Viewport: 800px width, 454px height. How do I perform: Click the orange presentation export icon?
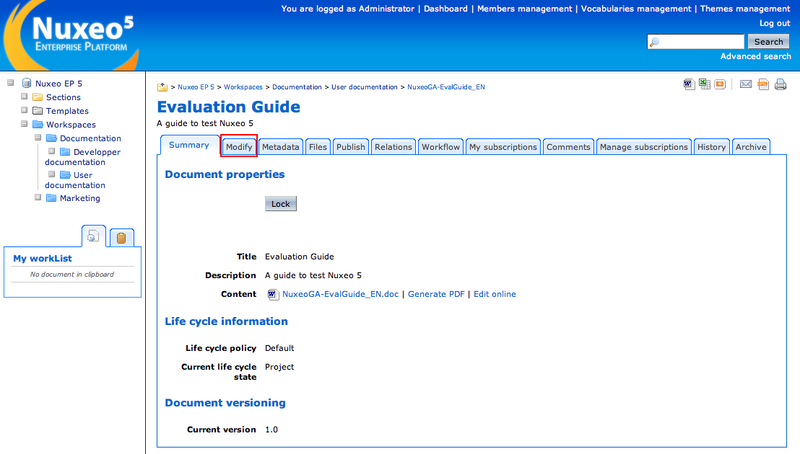[720, 84]
